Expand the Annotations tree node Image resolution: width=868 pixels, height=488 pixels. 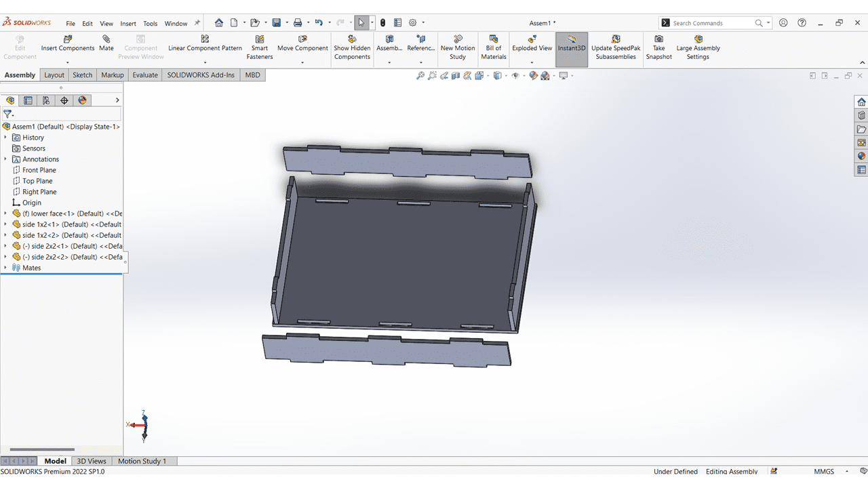coord(5,159)
